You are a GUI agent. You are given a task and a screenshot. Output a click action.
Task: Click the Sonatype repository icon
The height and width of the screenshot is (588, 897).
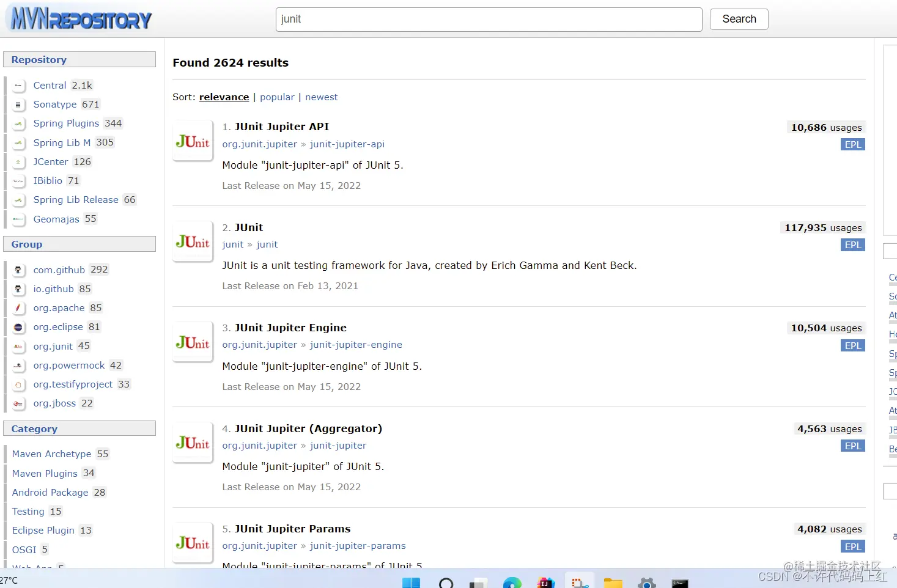pyautogui.click(x=18, y=105)
